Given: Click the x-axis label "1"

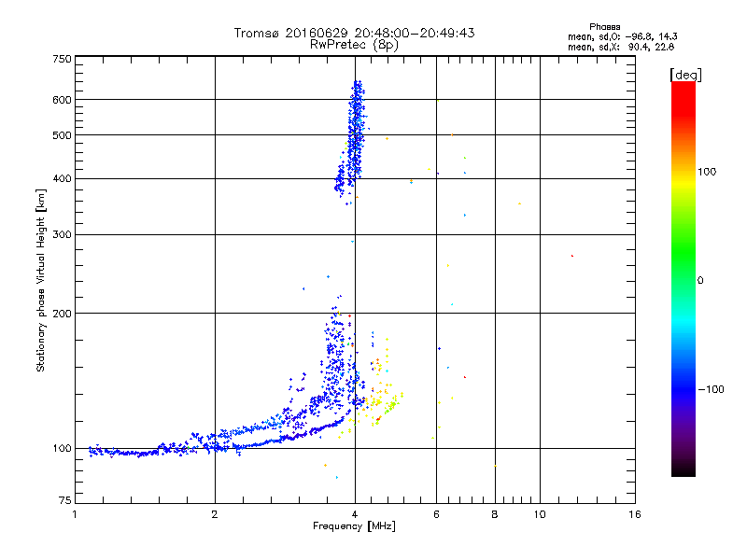Looking at the screenshot, I should 75,514.
